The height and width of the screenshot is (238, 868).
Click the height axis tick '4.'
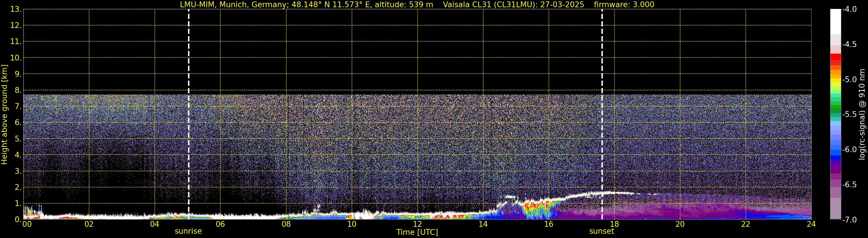click(x=18, y=155)
